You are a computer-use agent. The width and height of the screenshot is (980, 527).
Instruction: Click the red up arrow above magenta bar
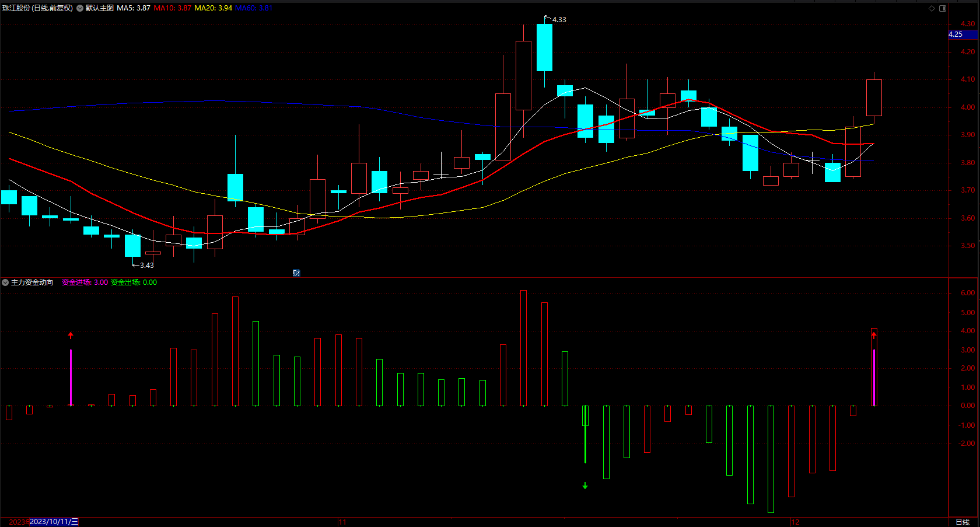tap(71, 336)
